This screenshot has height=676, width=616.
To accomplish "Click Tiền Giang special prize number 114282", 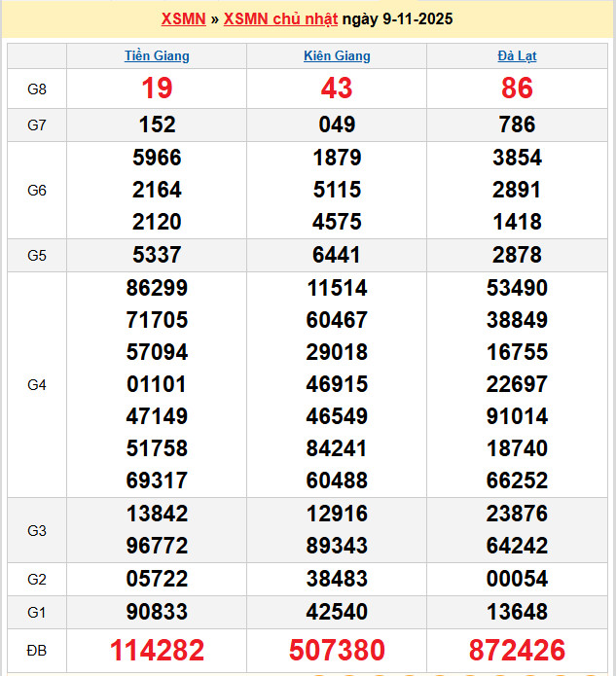I will (x=157, y=650).
